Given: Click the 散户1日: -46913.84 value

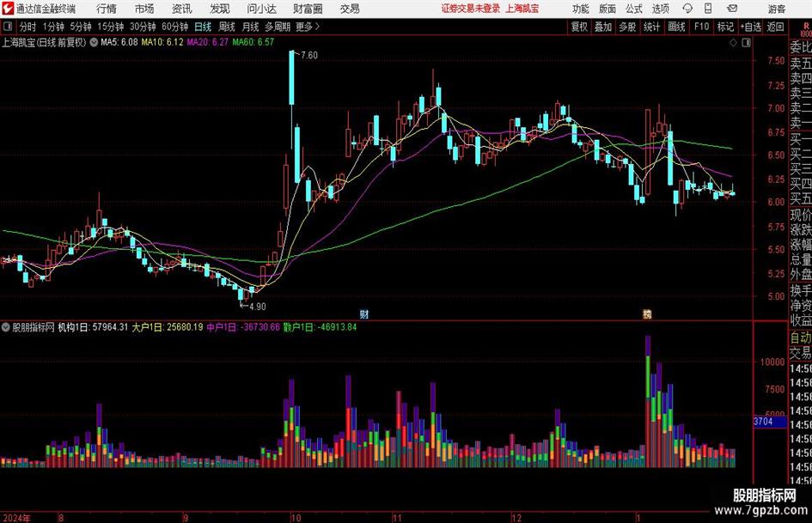Looking at the screenshot, I should 320,327.
